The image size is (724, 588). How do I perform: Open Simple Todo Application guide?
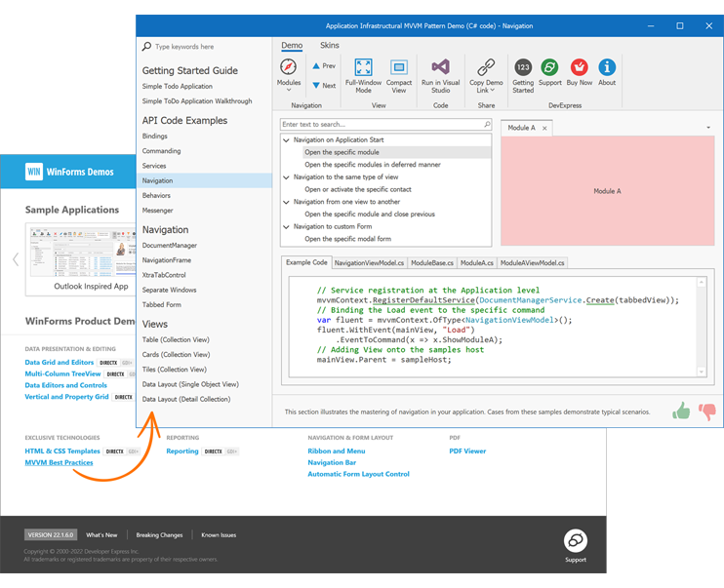tap(178, 87)
